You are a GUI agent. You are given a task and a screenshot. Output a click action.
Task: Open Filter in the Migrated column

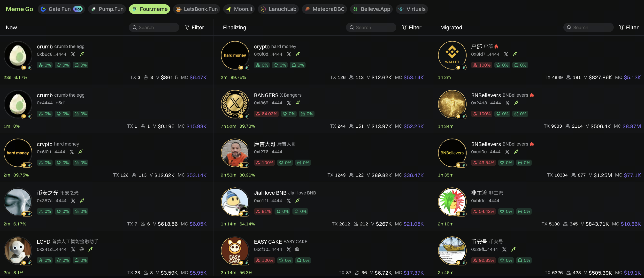(629, 27)
